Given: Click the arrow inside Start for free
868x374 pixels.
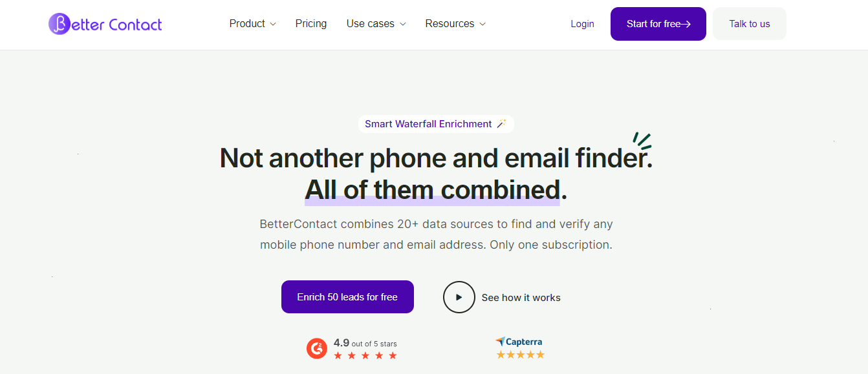Looking at the screenshot, I should pos(686,25).
